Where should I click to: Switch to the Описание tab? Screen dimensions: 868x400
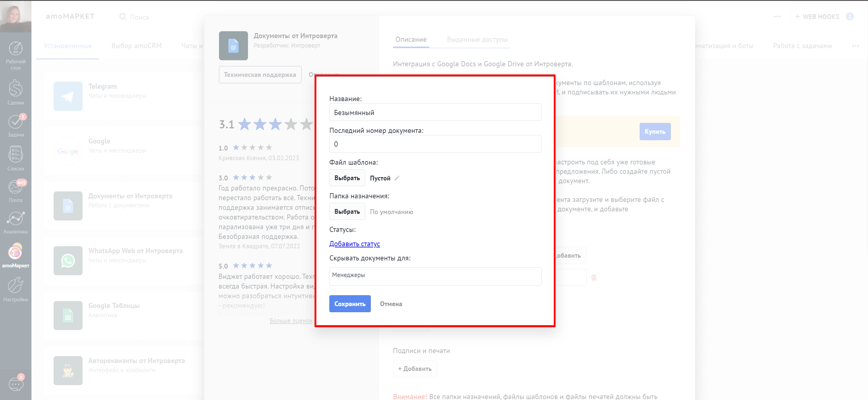click(411, 39)
